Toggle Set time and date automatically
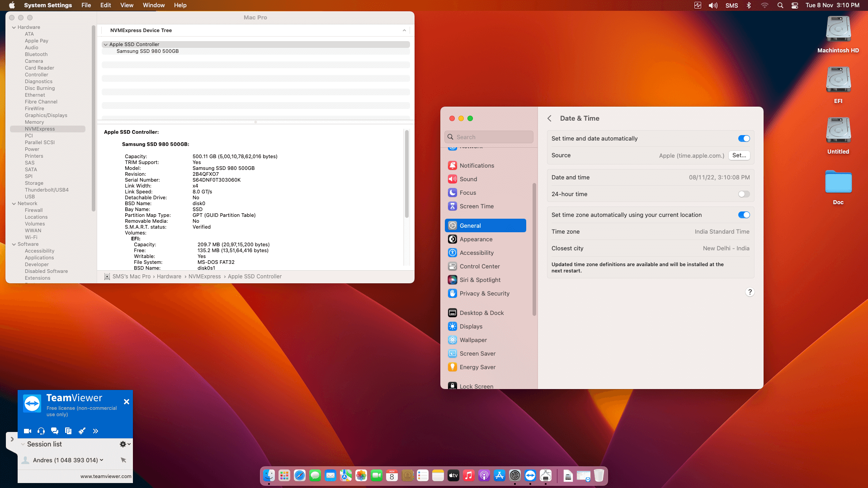The width and height of the screenshot is (868, 488). pyautogui.click(x=744, y=139)
